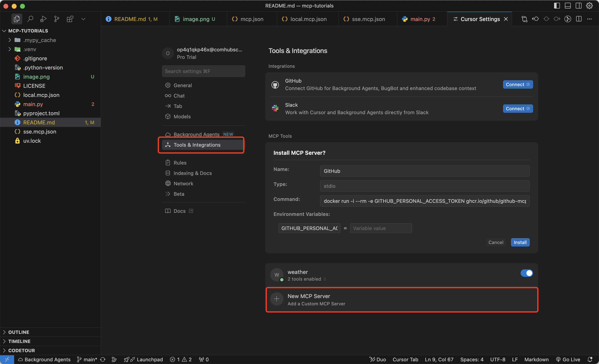Click the notifications bell in status bar
The width and height of the screenshot is (599, 364).
(x=590, y=359)
